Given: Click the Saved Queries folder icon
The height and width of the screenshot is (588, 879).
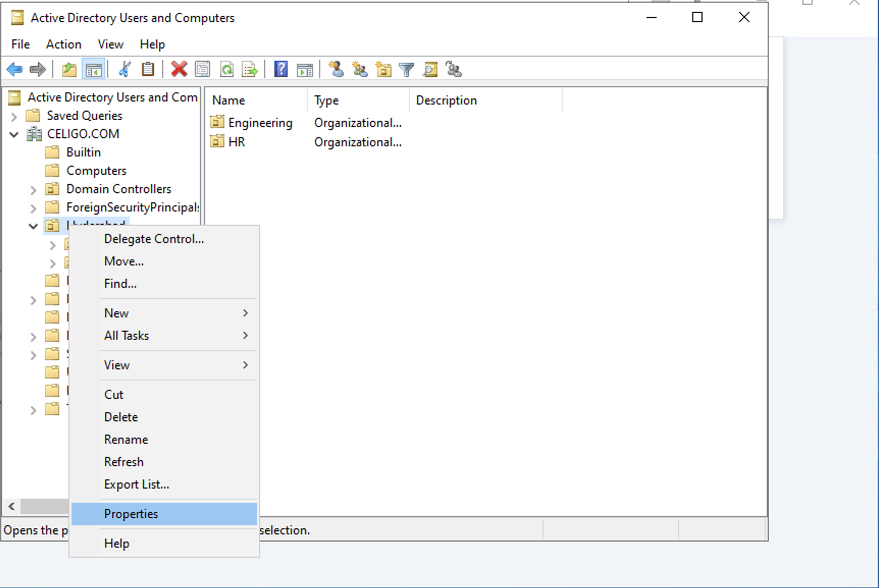Looking at the screenshot, I should click(33, 116).
